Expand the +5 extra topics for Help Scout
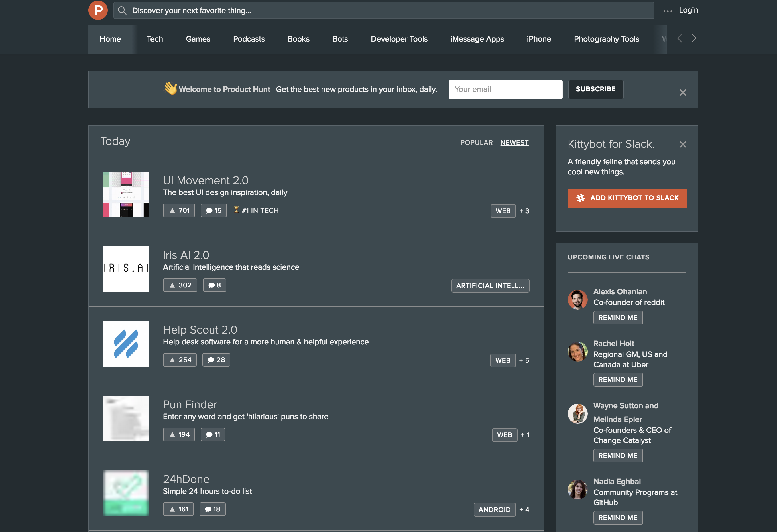Image resolution: width=777 pixels, height=532 pixels. (x=524, y=360)
